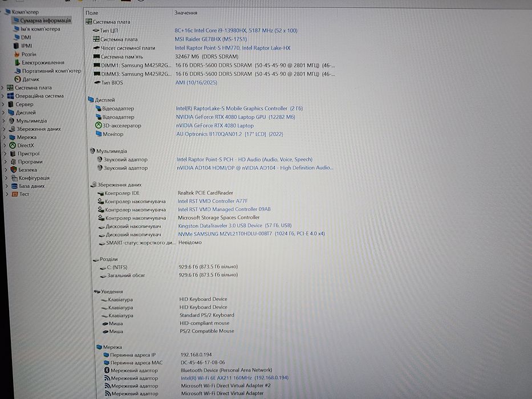Click the Поле column header

click(92, 13)
